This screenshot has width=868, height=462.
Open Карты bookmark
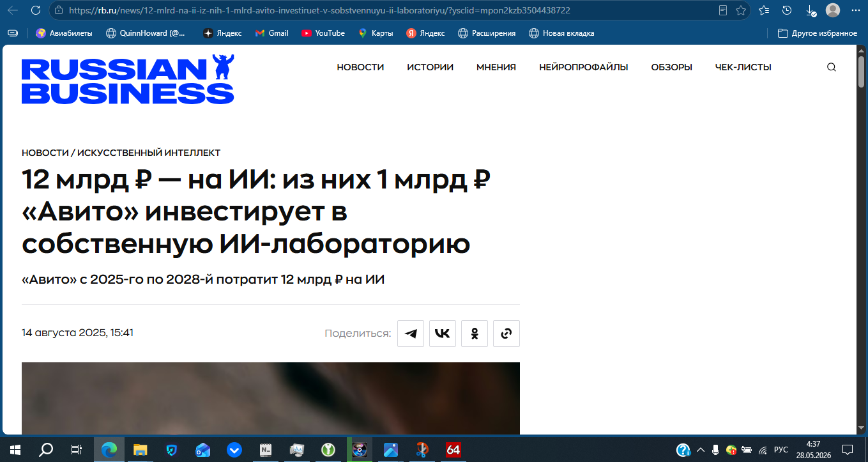[x=376, y=33]
